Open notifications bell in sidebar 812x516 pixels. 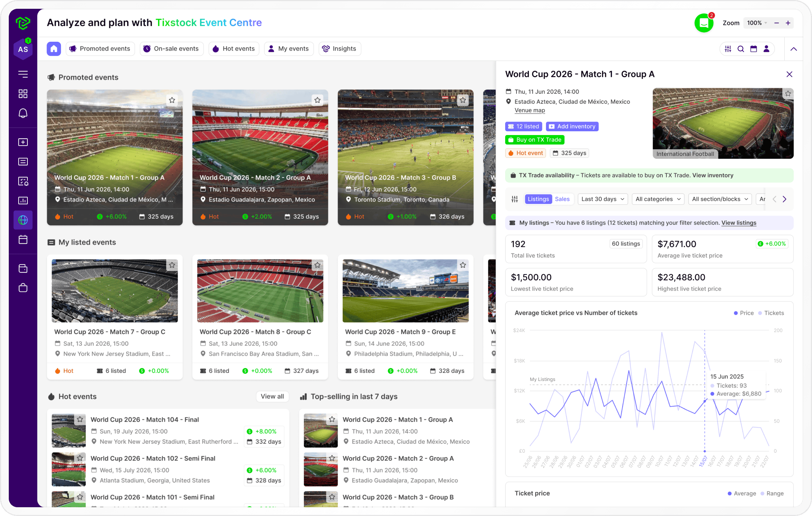point(23,113)
